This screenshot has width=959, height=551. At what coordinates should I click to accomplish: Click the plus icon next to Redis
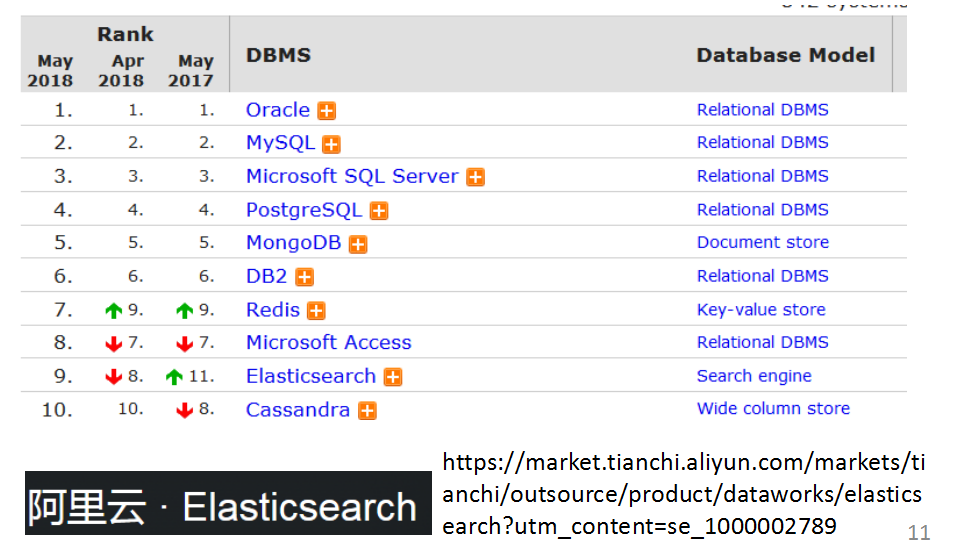tap(317, 311)
